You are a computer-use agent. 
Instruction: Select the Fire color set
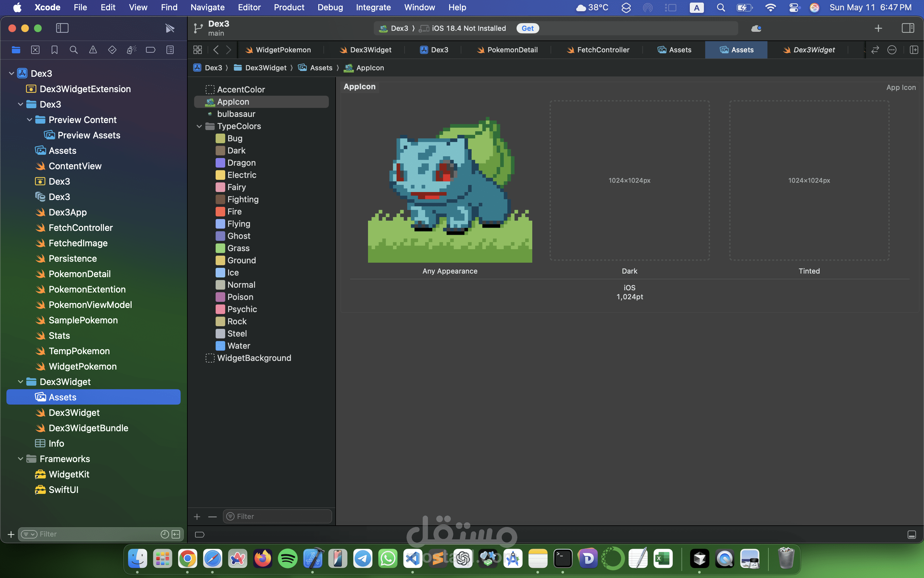(x=235, y=211)
